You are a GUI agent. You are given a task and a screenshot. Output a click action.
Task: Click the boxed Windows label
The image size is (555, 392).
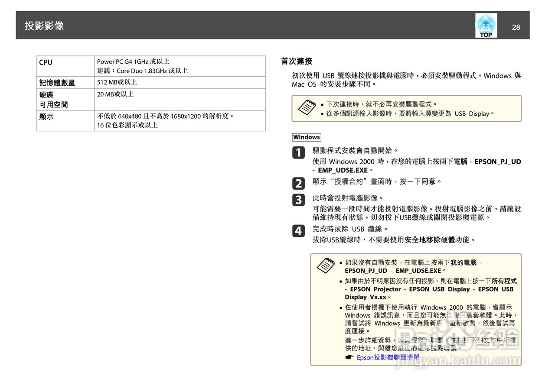point(306,137)
